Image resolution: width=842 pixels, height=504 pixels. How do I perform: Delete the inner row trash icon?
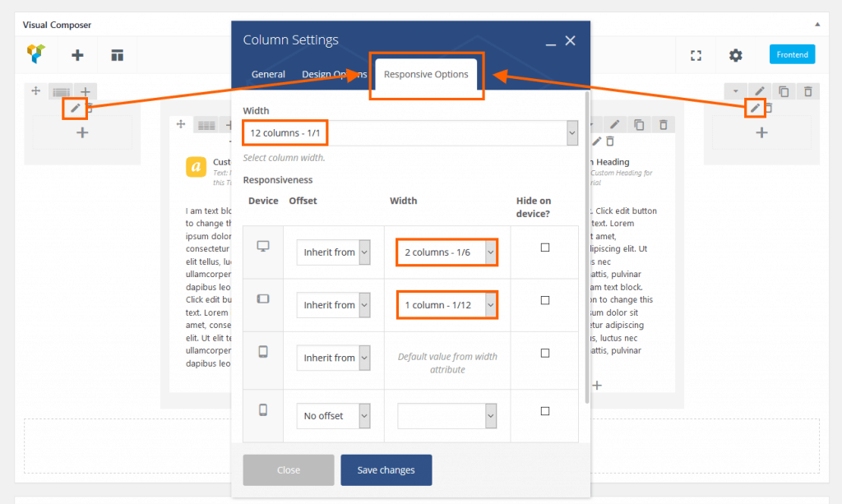664,125
